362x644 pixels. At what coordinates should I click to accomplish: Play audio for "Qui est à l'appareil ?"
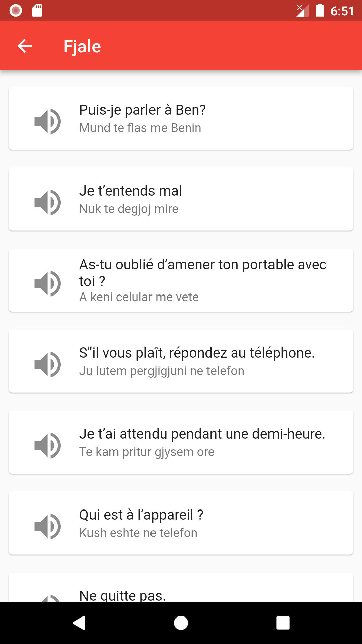(x=48, y=526)
